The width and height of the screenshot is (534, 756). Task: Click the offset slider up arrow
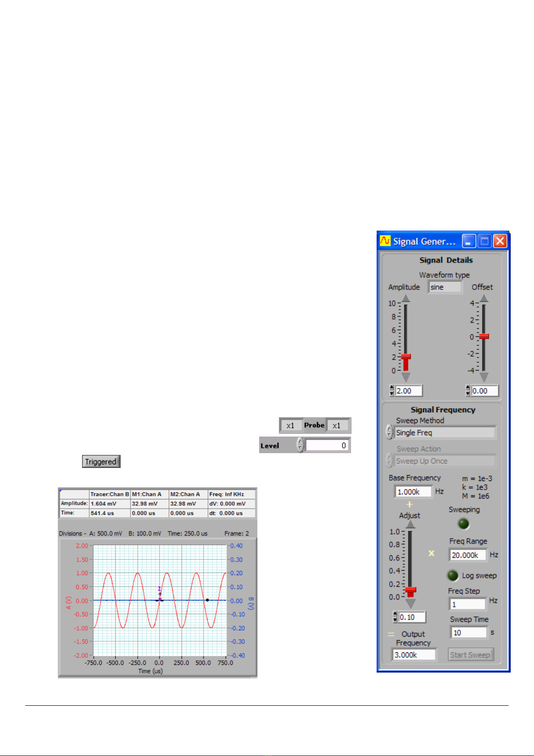coord(484,298)
